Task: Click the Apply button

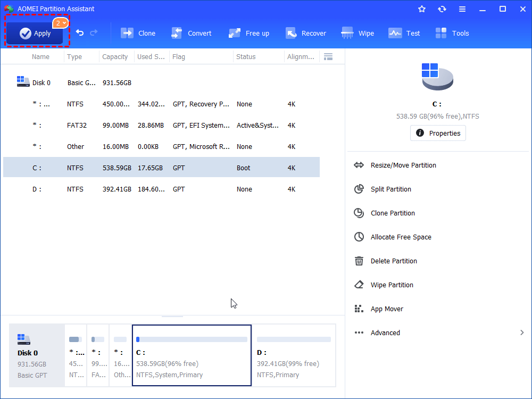Action: (35, 33)
